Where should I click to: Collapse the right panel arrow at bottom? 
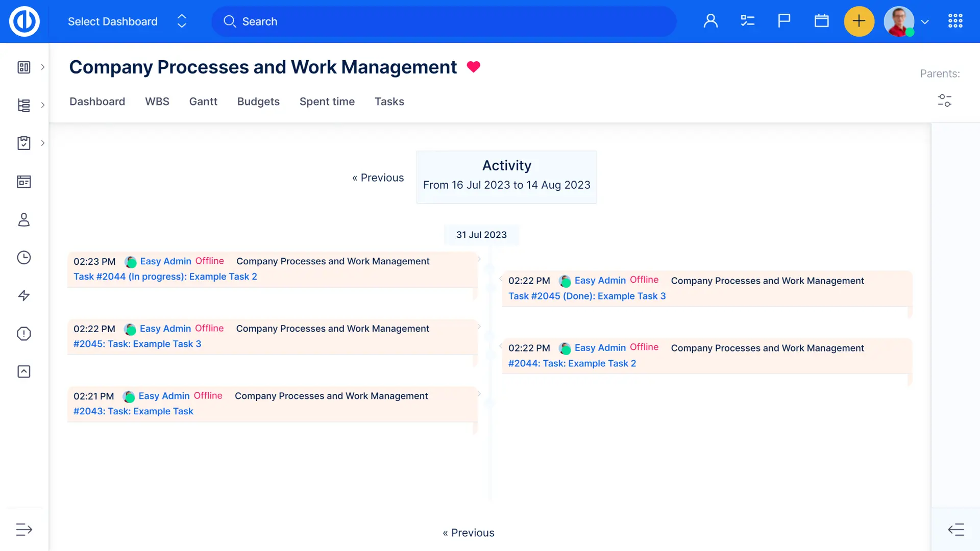pos(956,530)
